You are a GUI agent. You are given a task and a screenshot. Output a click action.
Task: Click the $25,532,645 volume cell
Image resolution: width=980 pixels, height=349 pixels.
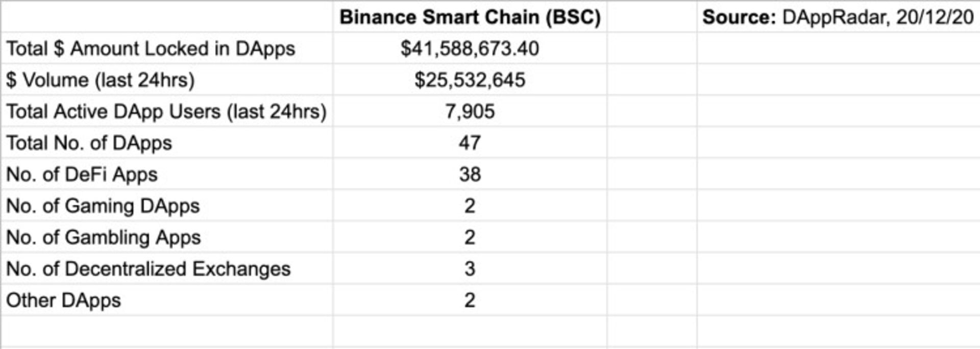point(470,81)
